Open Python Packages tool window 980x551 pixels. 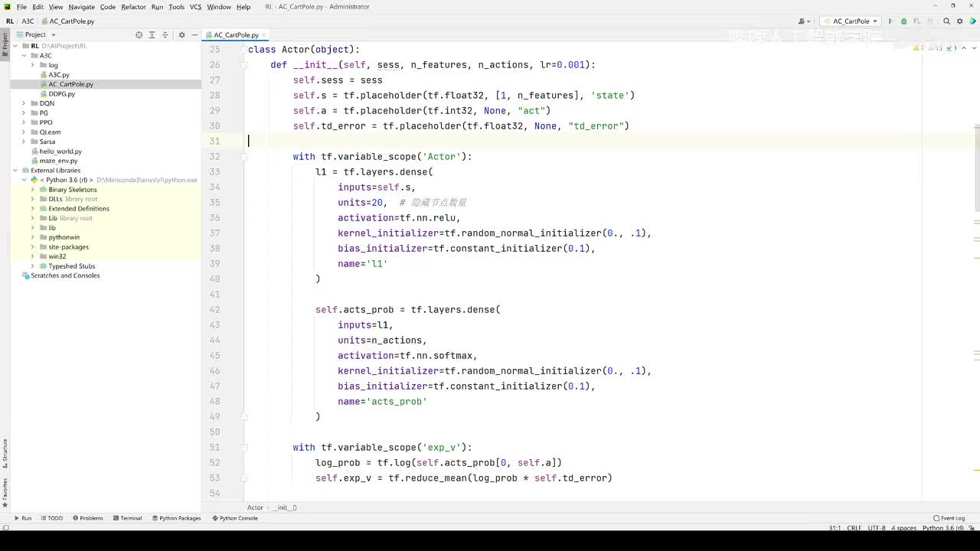click(x=176, y=518)
